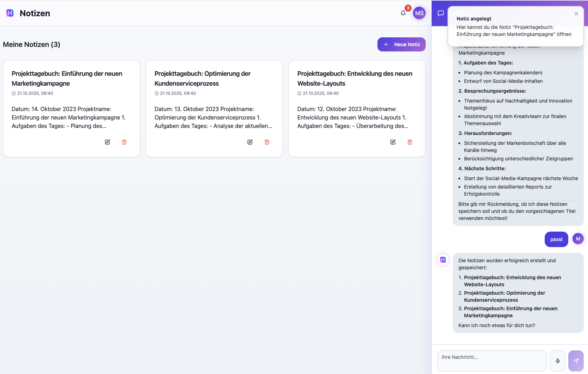588x374 pixels.
Task: Click the app logo next to Notizen
Action: (10, 13)
